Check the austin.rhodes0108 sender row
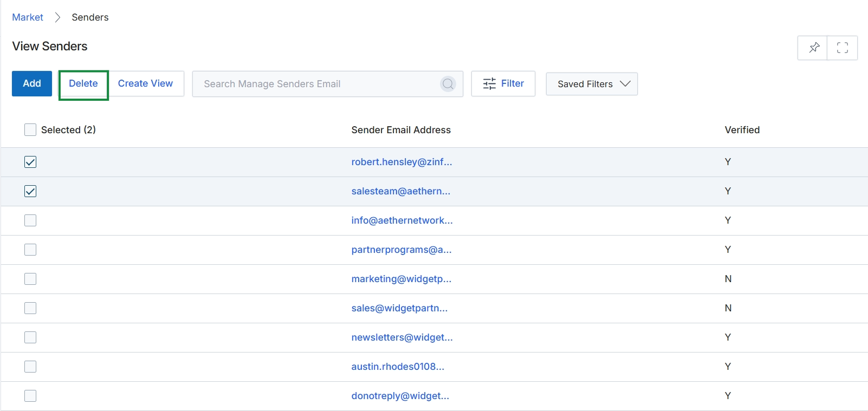This screenshot has height=411, width=868. (x=30, y=367)
